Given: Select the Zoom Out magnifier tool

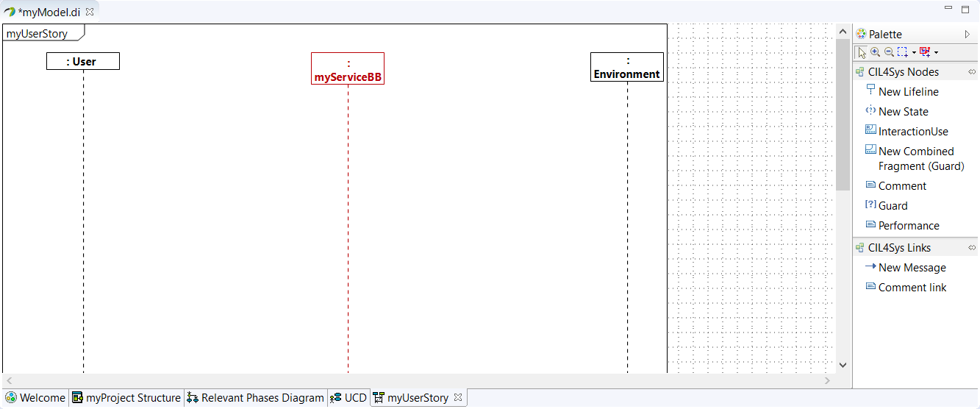Looking at the screenshot, I should tap(888, 52).
